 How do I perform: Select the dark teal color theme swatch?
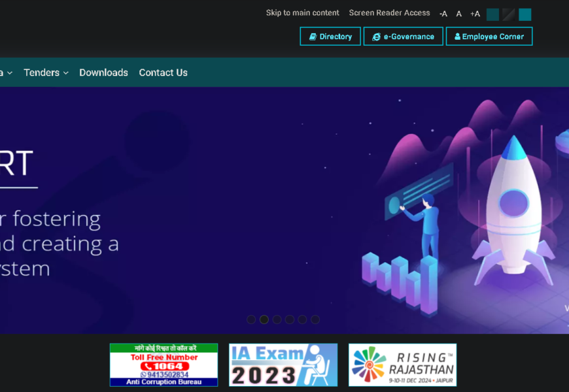[492, 14]
